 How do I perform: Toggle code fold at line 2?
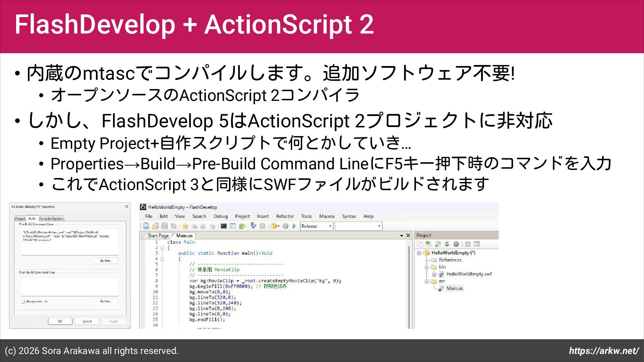[162, 248]
